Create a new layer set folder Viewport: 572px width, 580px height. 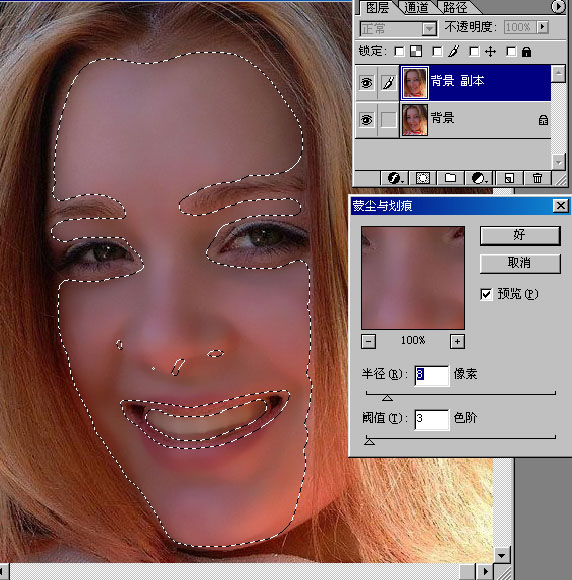tap(450, 178)
